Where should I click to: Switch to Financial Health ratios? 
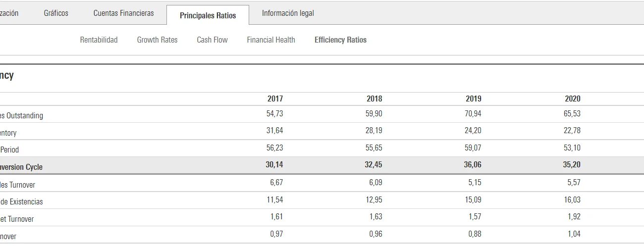tap(271, 40)
